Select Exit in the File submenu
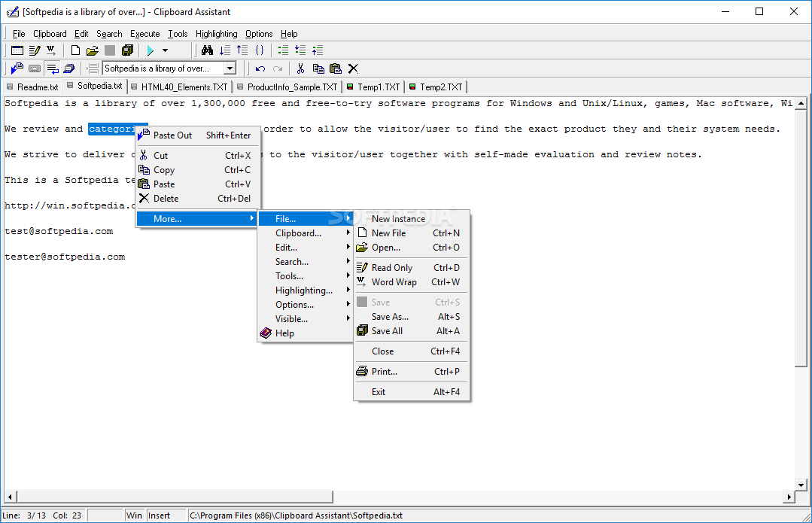The image size is (812, 523). [x=412, y=392]
